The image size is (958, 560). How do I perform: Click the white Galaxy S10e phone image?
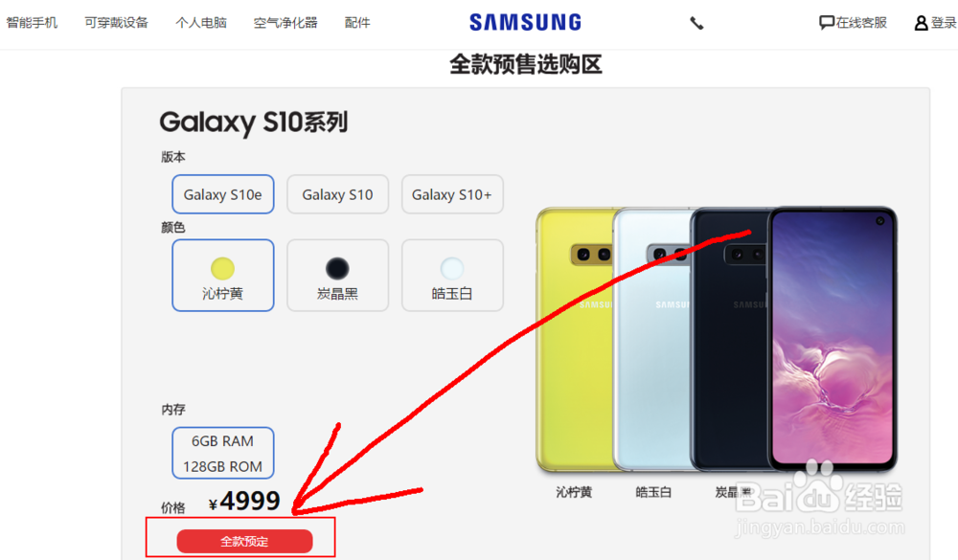coord(652,340)
